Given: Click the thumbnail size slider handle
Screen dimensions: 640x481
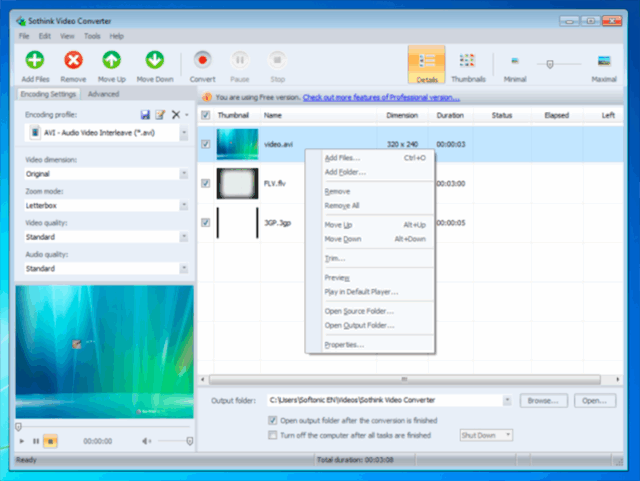Looking at the screenshot, I should tap(550, 64).
